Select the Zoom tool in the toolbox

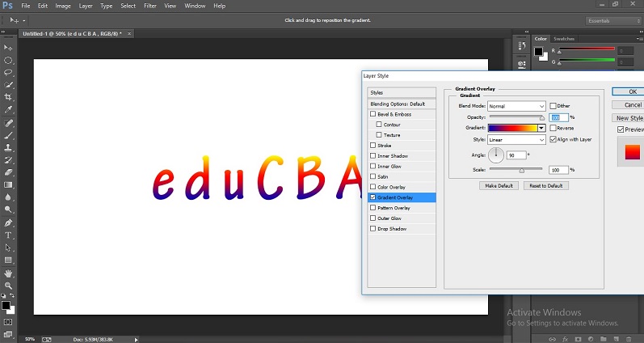pos(8,286)
